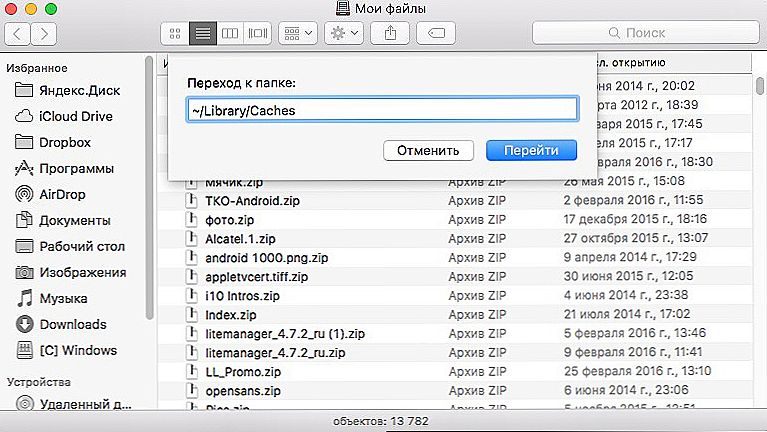Click the Отменить button
767x432 pixels.
tap(428, 150)
